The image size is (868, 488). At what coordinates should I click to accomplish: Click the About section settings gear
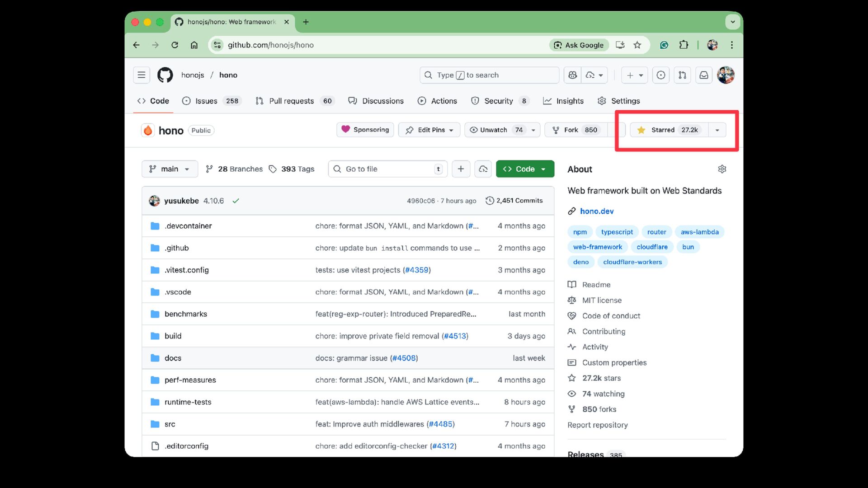point(722,169)
